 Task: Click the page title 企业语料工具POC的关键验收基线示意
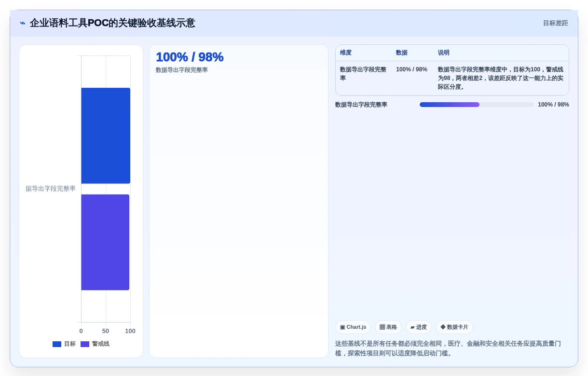112,23
